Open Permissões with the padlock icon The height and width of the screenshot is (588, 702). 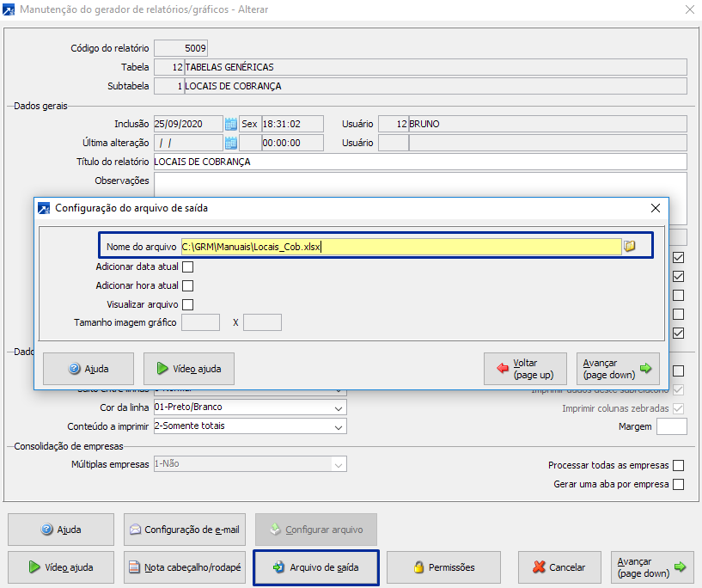click(443, 567)
